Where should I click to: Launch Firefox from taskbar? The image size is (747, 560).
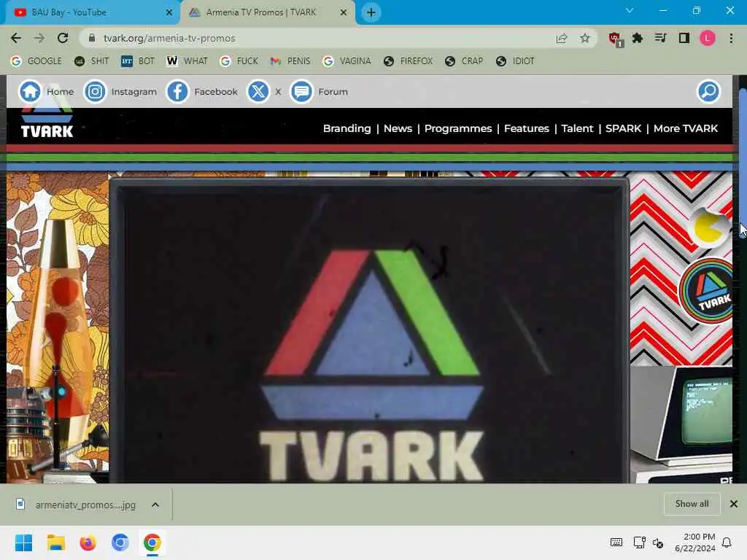pyautogui.click(x=88, y=542)
